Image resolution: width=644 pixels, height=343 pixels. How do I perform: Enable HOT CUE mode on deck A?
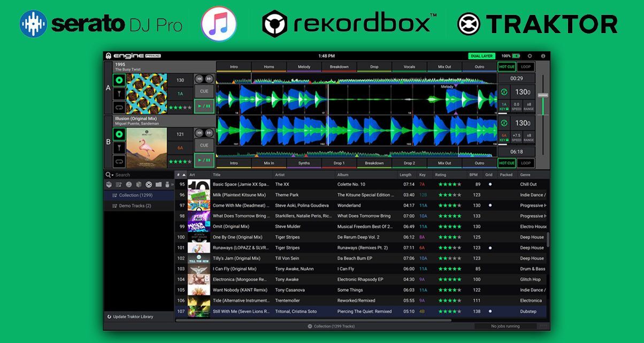pyautogui.click(x=507, y=67)
